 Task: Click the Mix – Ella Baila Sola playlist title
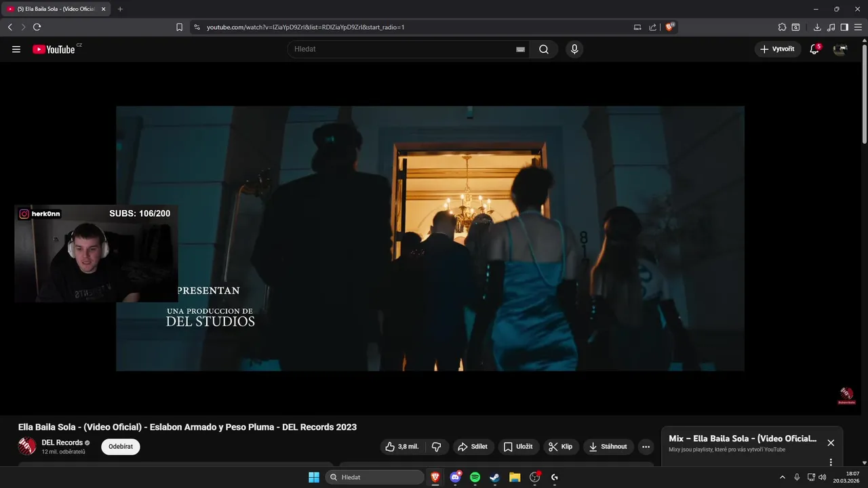coord(743,439)
